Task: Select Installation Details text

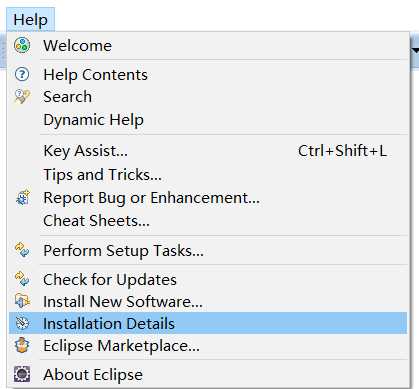Action: tap(109, 324)
